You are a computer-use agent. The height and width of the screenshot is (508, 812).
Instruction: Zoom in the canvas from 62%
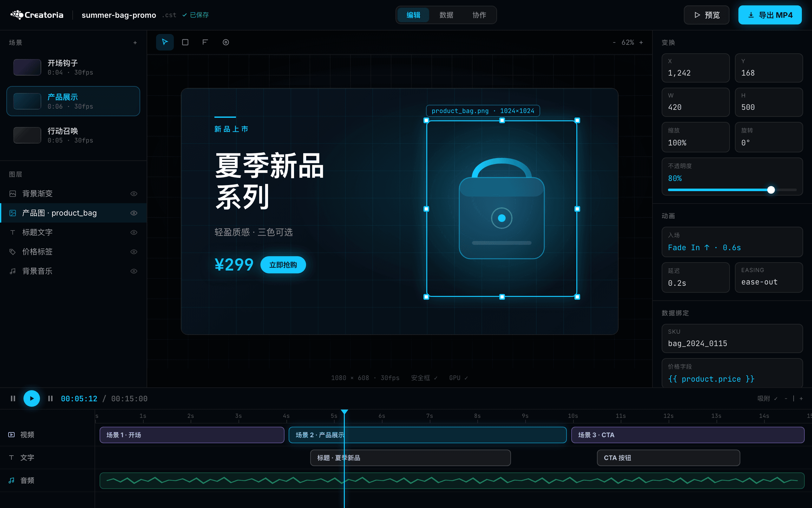click(641, 42)
